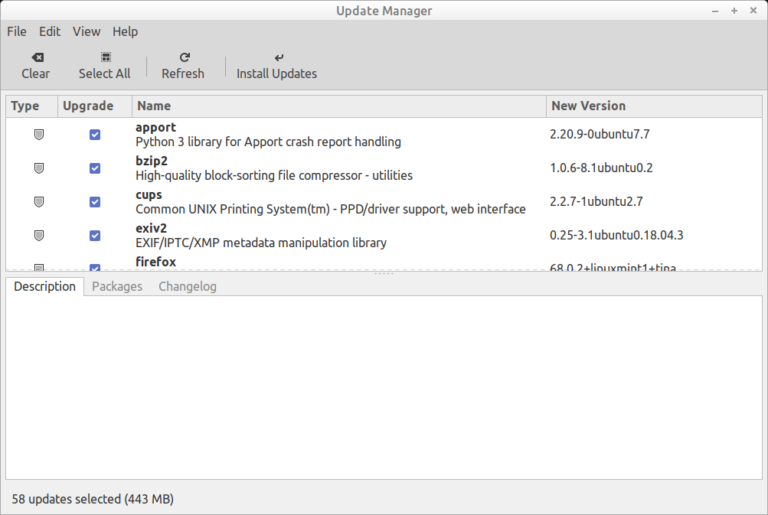Image resolution: width=768 pixels, height=515 pixels.
Task: Toggle the bzip2 upgrade checkbox
Action: point(95,168)
